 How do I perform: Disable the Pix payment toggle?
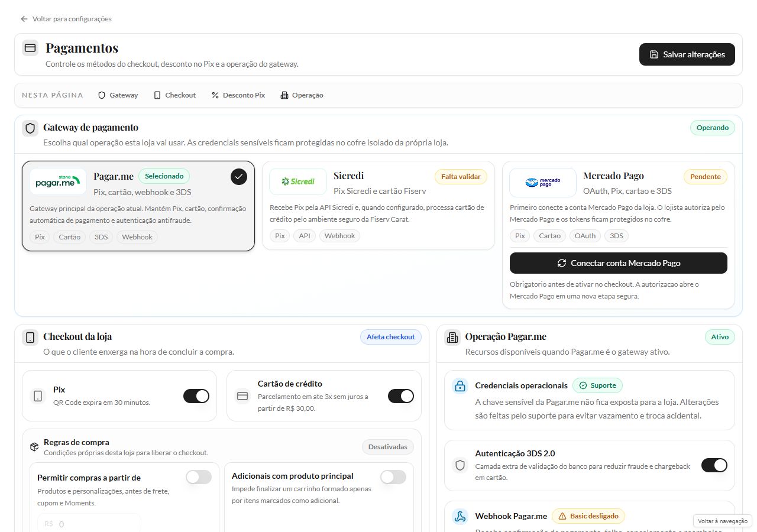196,396
